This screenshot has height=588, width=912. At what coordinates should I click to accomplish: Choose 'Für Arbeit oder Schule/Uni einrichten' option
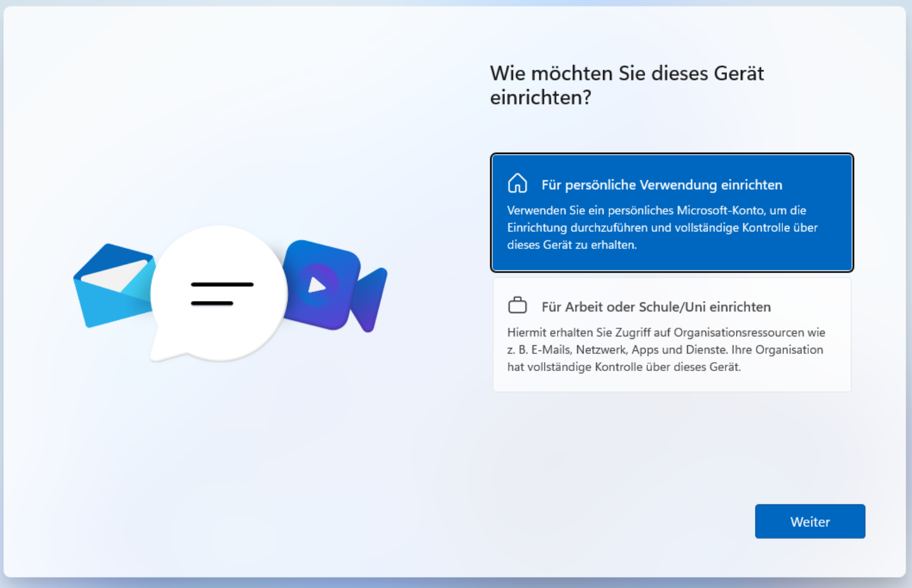point(672,335)
